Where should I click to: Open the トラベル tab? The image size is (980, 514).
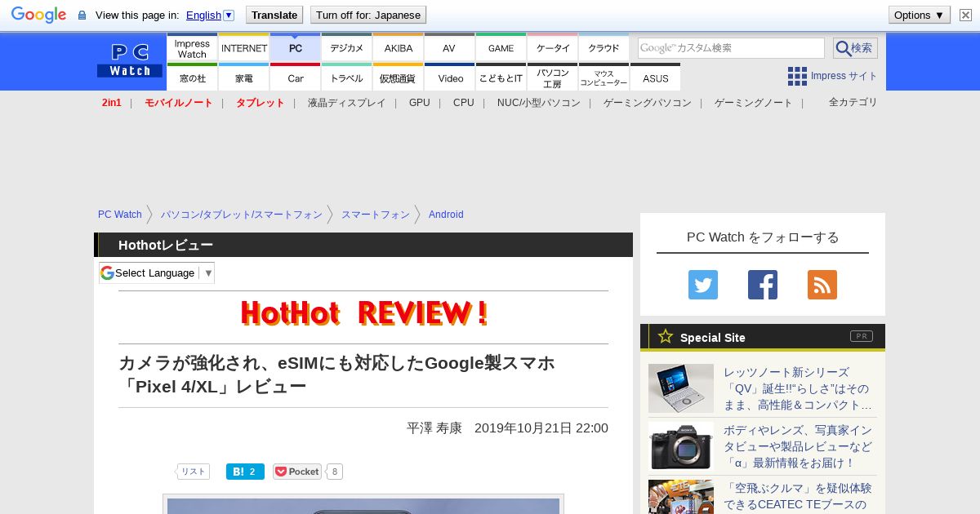347,78
